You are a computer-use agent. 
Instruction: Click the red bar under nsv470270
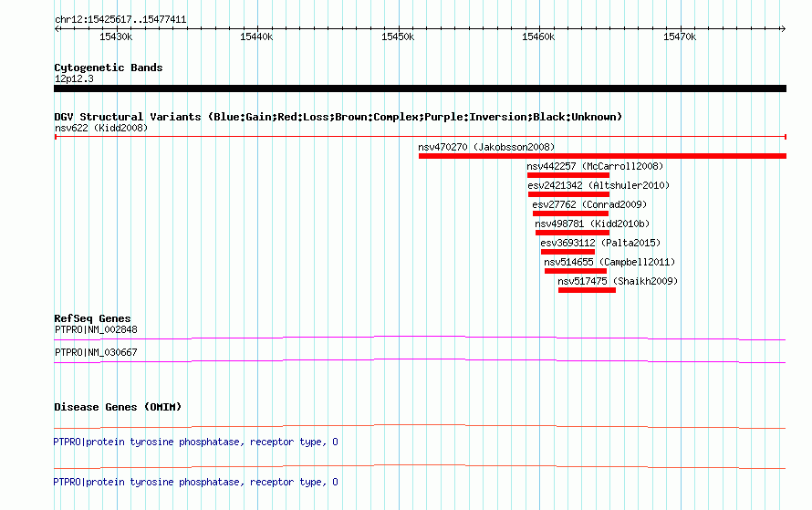[x=602, y=156]
